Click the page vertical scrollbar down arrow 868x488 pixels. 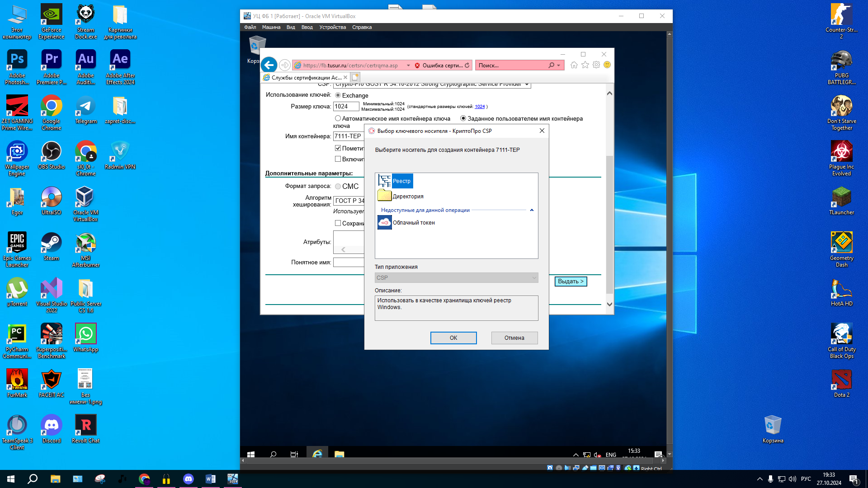[x=609, y=304]
